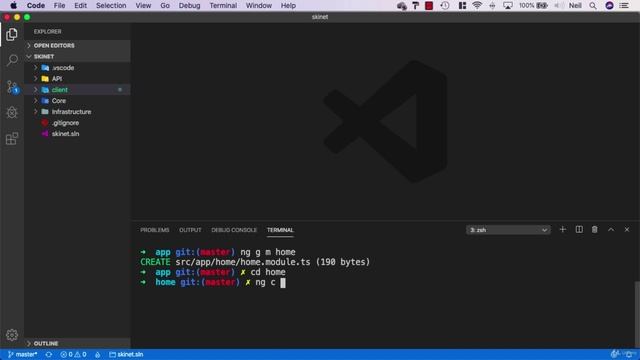
Task: Open the terminal selector dropdown 3: zsh
Action: (x=508, y=230)
